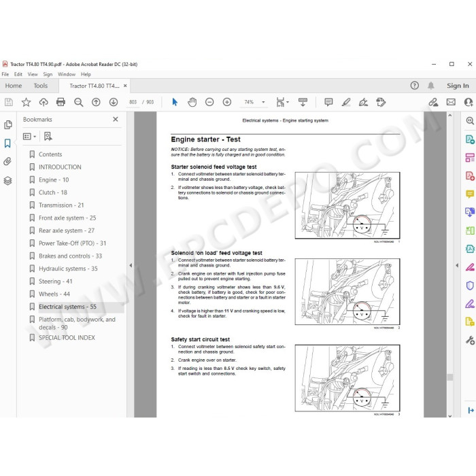Image resolution: width=476 pixels, height=476 pixels.
Task: Print the document
Action: [61, 102]
